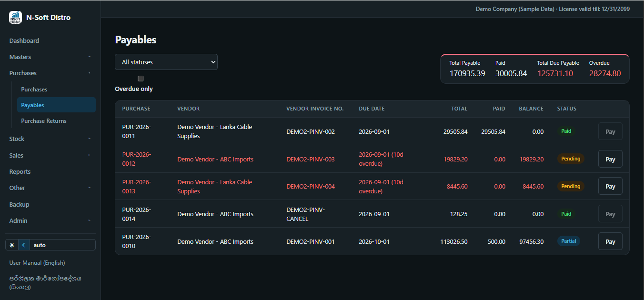The image size is (644, 300).
Task: Click the STATUS column header
Action: [x=567, y=109]
